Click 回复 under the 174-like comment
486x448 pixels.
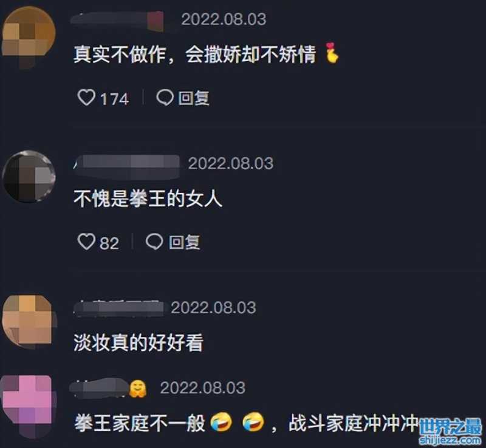pos(194,98)
